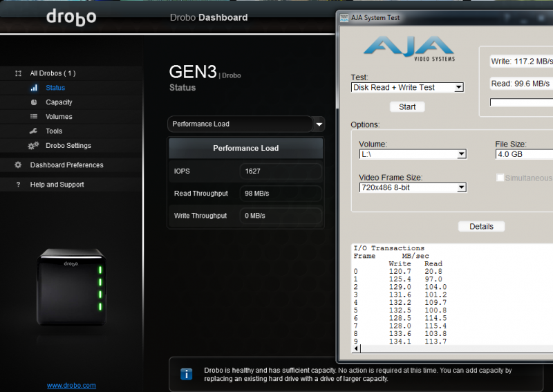
Task: Click the Status bar-chart icon
Action: pos(34,88)
